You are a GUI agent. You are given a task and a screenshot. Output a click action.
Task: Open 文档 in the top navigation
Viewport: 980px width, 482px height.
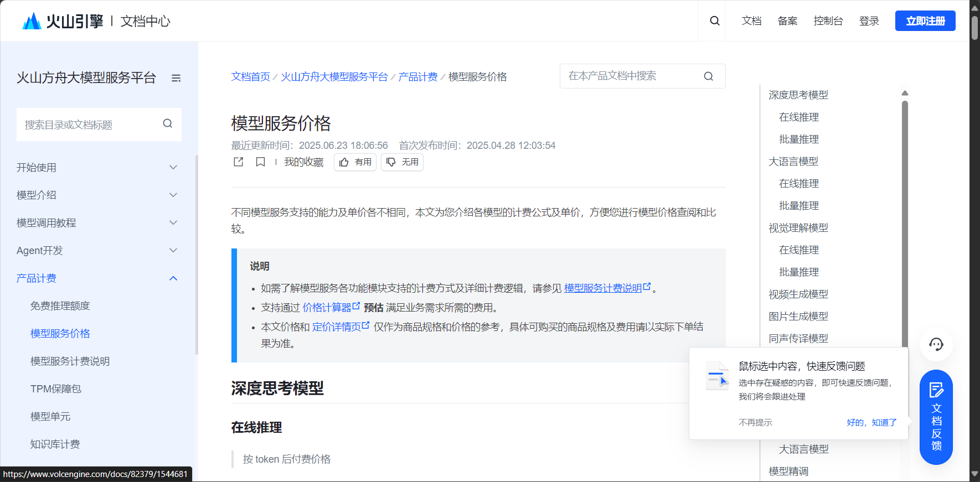tap(751, 21)
